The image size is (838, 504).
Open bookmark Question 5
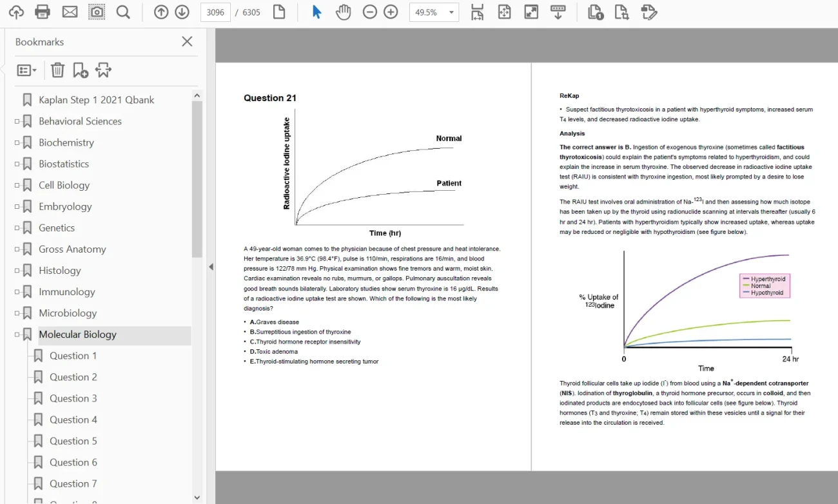[73, 441]
